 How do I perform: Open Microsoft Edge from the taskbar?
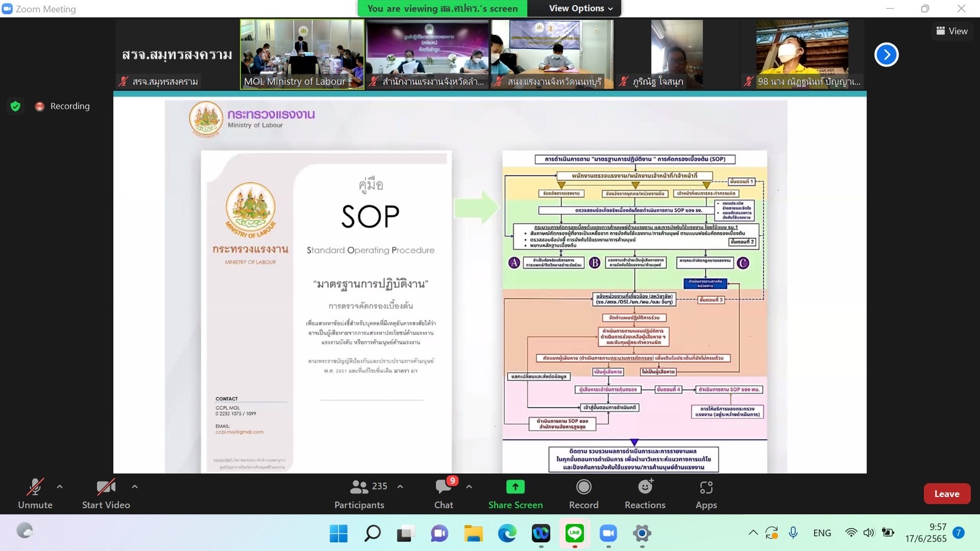point(507,533)
